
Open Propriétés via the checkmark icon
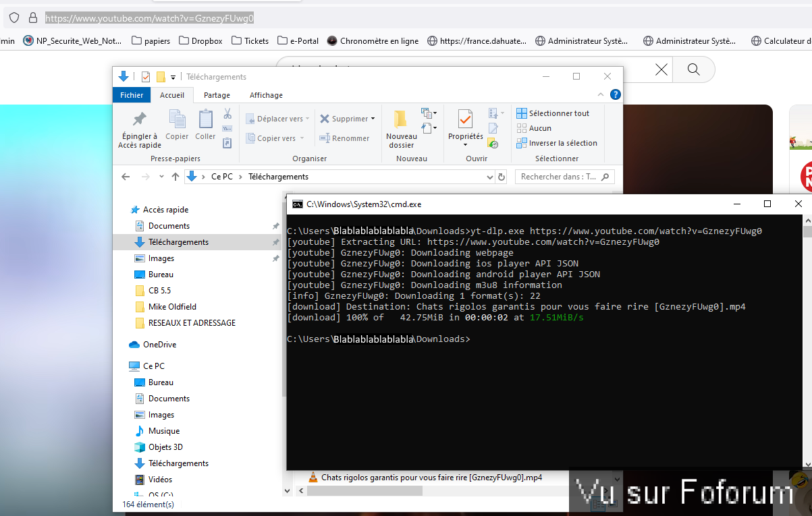465,120
